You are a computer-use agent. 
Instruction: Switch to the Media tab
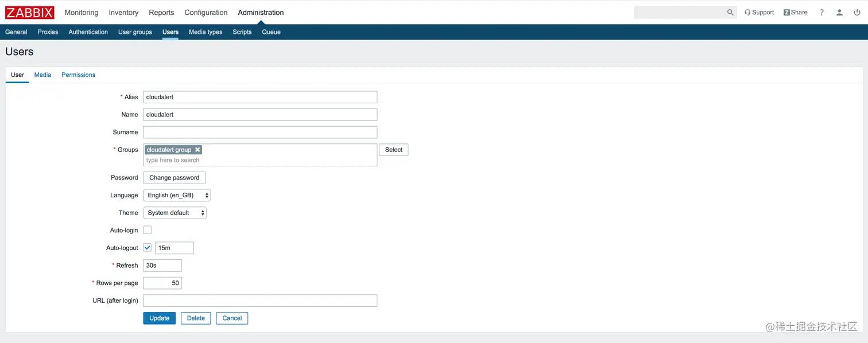[x=42, y=75]
